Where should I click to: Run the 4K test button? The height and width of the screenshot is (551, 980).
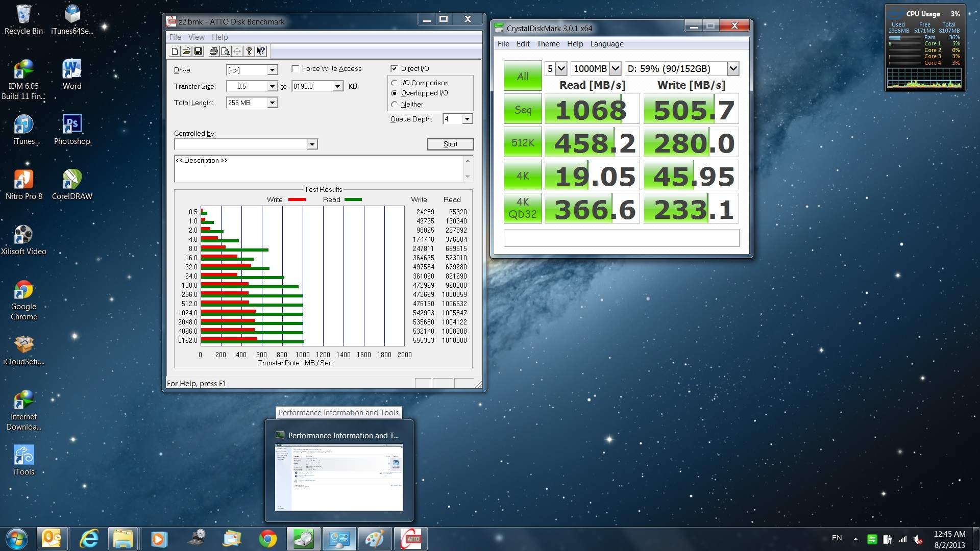(523, 176)
